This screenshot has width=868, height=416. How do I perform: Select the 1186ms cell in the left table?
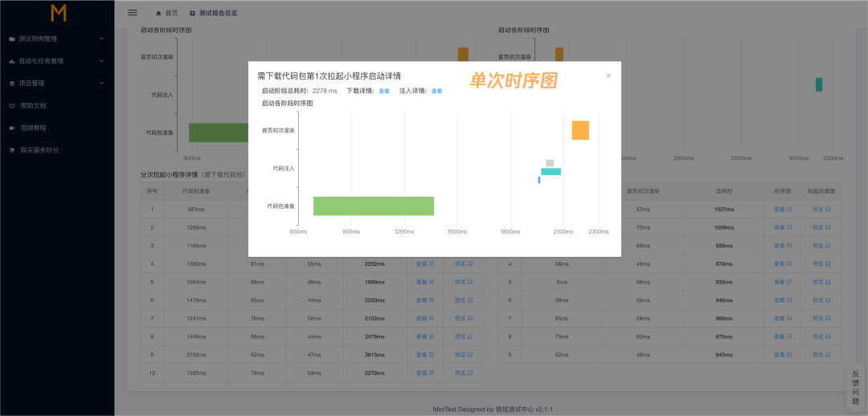(x=197, y=246)
